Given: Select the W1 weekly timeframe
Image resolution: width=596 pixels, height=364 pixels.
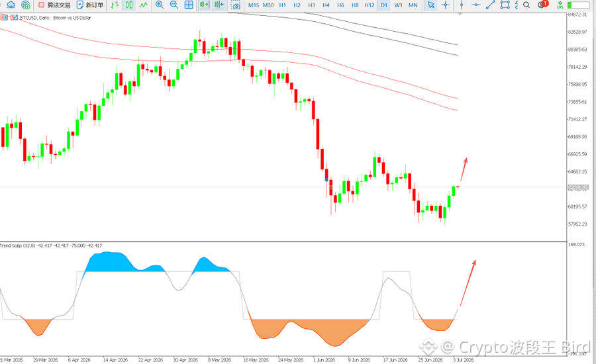Looking at the screenshot, I should pos(399,5).
